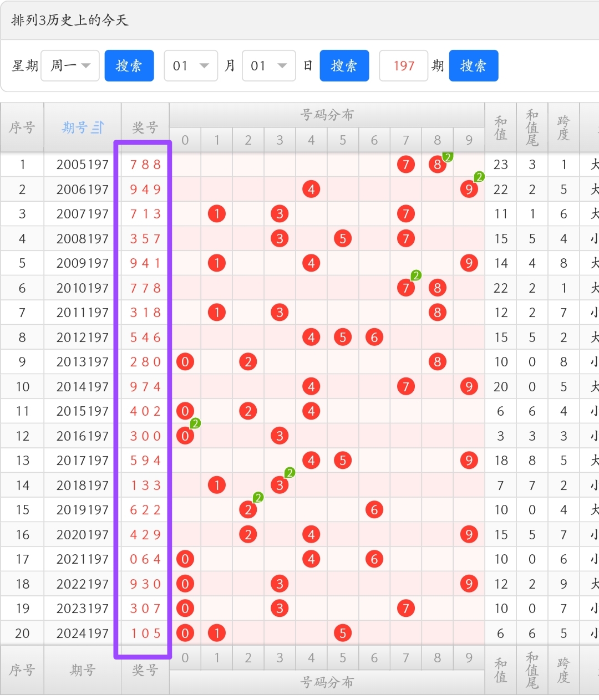
Task: Select issue number 2005197
Action: tap(83, 165)
